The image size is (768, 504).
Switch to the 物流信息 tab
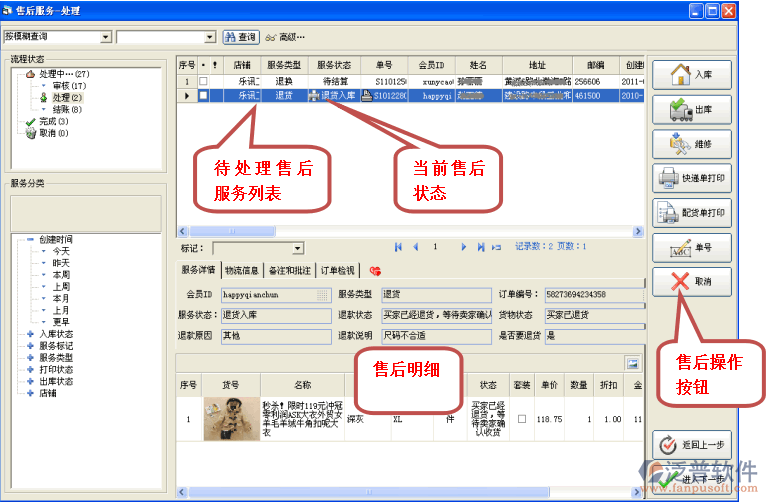click(243, 270)
